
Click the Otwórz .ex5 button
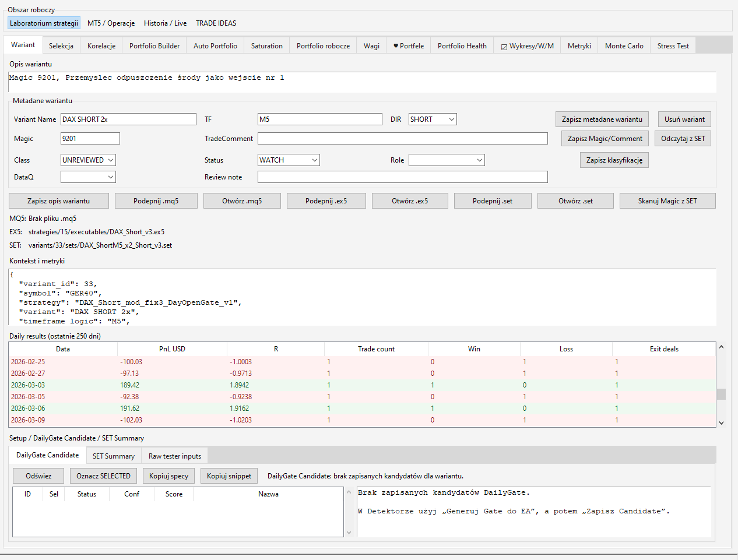coord(410,201)
